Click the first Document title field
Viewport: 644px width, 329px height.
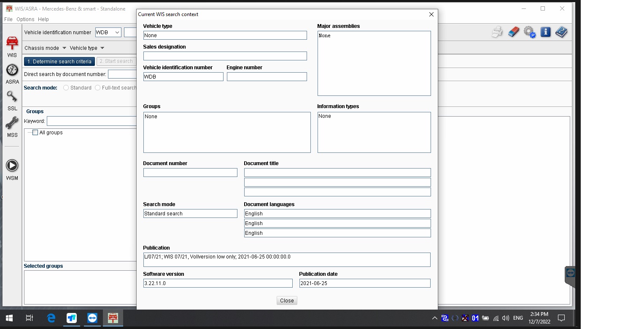pyautogui.click(x=337, y=173)
